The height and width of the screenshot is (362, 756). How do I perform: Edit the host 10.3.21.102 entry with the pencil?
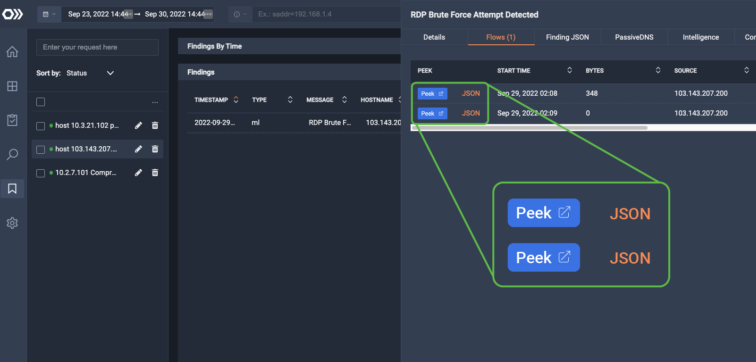point(138,125)
